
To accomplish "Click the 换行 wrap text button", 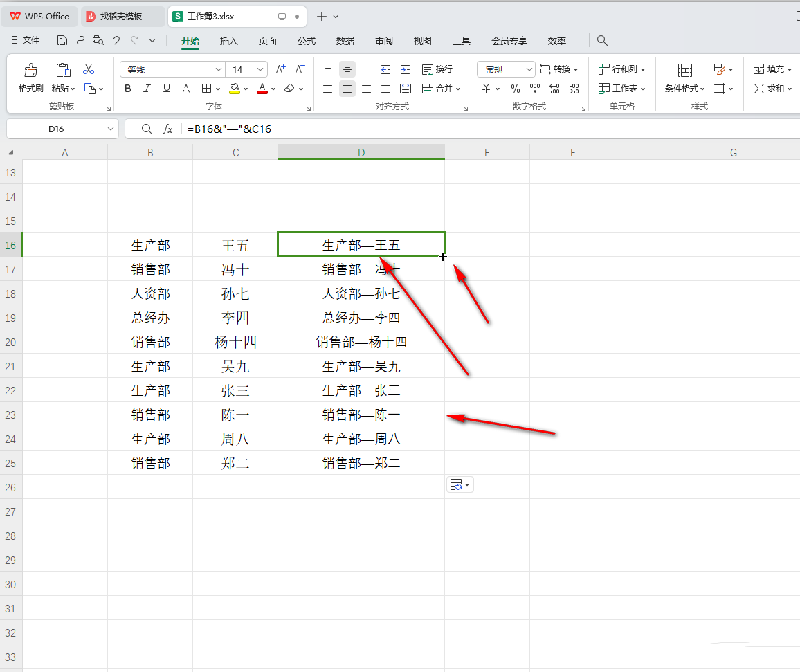I will [x=437, y=69].
